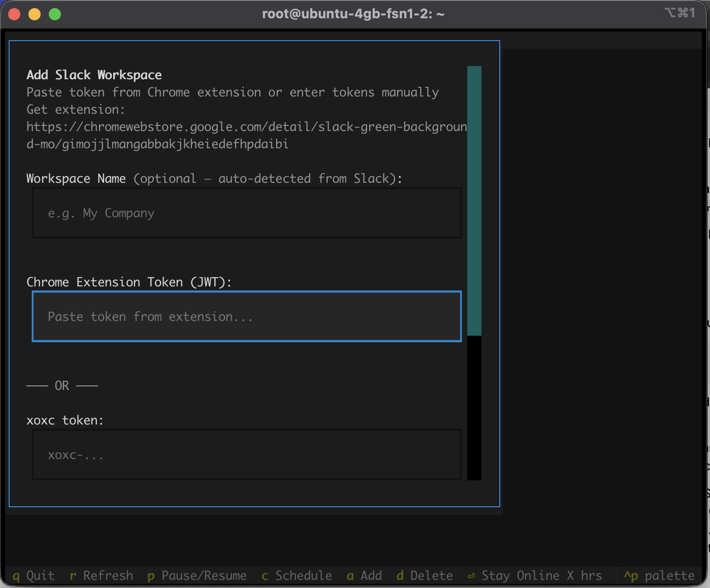Click Delete in the footer bar
Viewport: 710px width, 588px height.
(425, 576)
